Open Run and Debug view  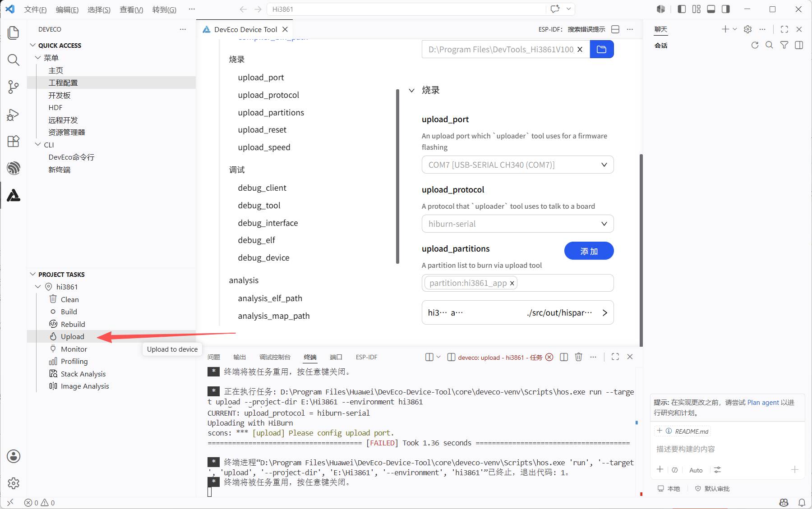pos(14,115)
